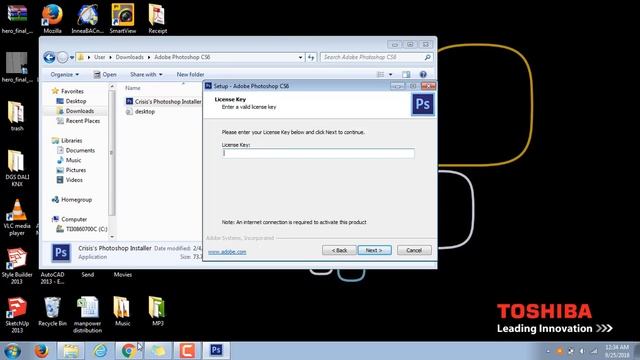Open the Share with menu

(146, 75)
